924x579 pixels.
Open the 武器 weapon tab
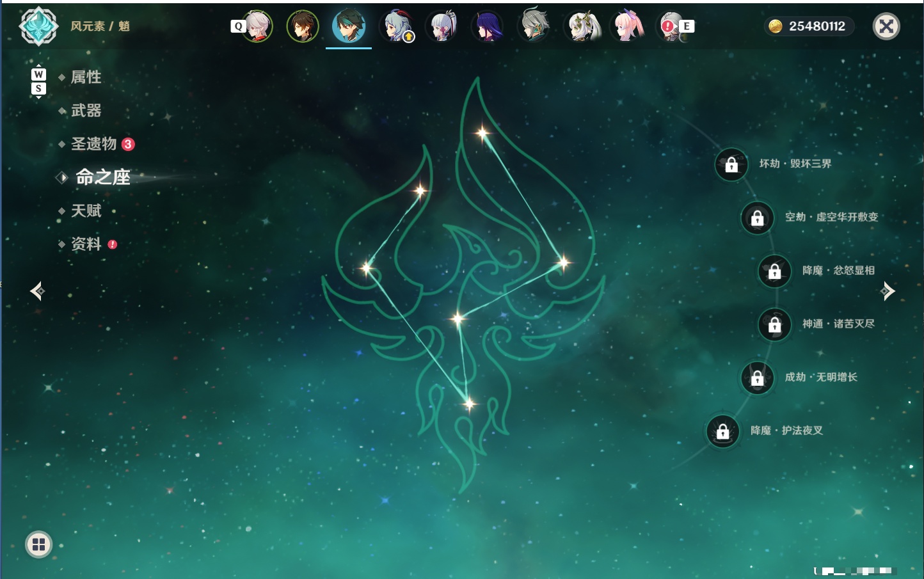pyautogui.click(x=86, y=111)
